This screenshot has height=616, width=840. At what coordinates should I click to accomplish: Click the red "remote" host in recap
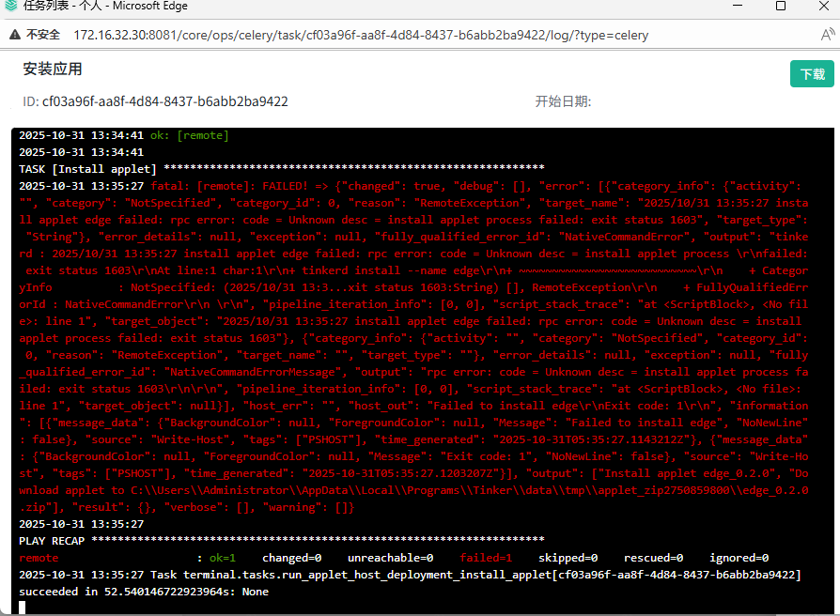tap(39, 558)
